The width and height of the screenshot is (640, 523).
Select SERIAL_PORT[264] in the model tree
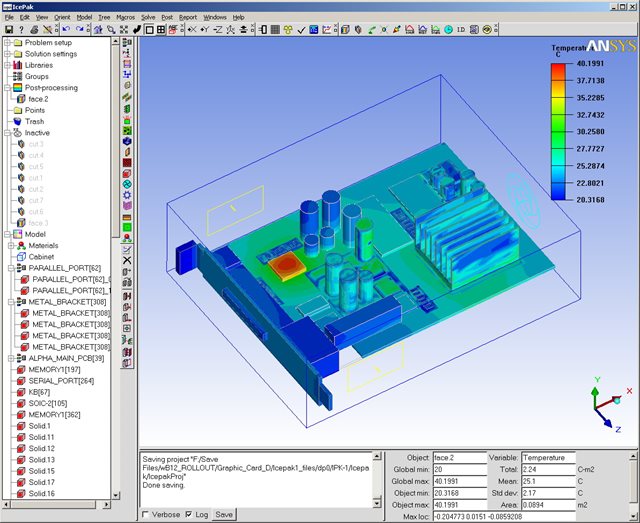point(61,381)
